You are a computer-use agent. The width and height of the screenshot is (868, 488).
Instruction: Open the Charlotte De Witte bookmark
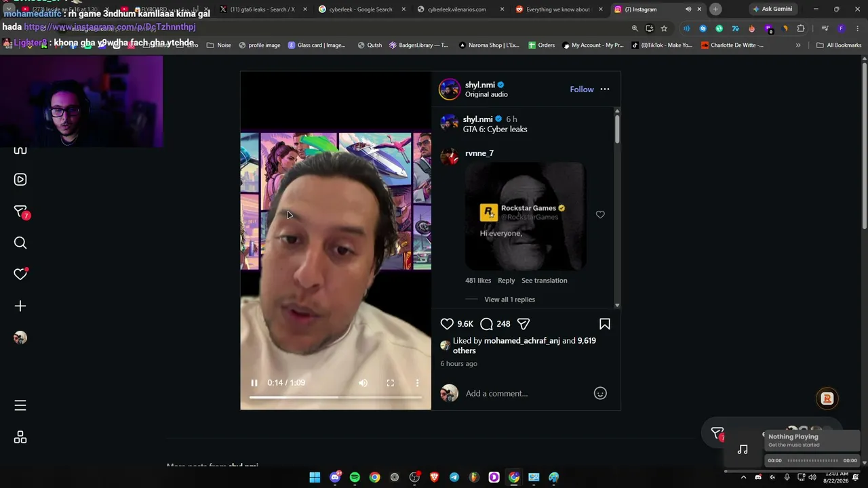coord(732,45)
